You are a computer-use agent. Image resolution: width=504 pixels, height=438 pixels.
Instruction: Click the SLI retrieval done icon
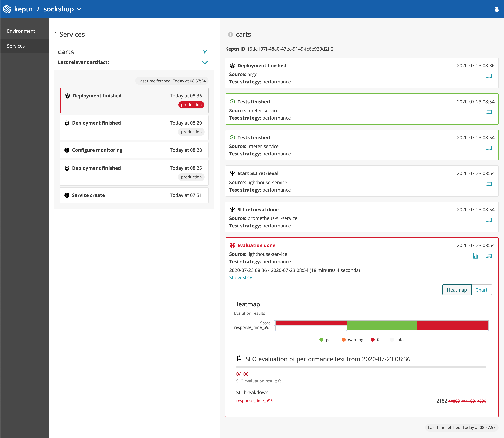pos(232,209)
